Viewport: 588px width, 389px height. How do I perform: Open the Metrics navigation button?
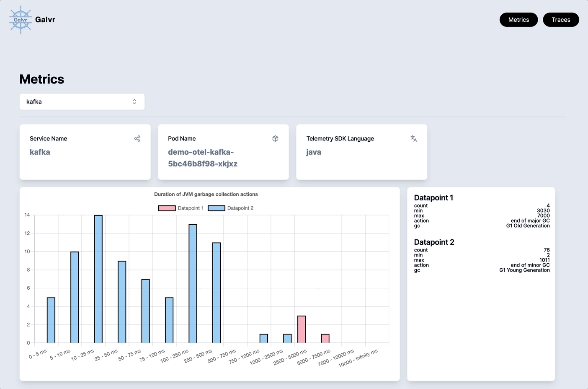(518, 20)
